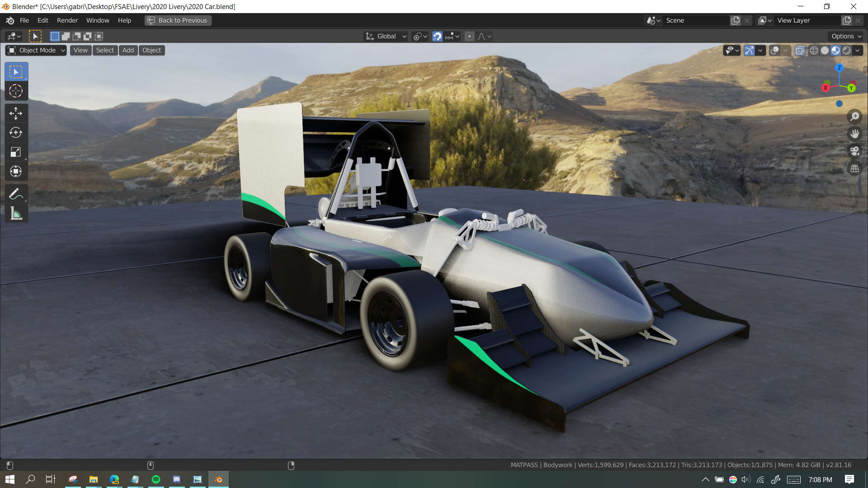Toggle viewport gizmos visibility
Viewport: 868px width, 488px height.
point(749,51)
